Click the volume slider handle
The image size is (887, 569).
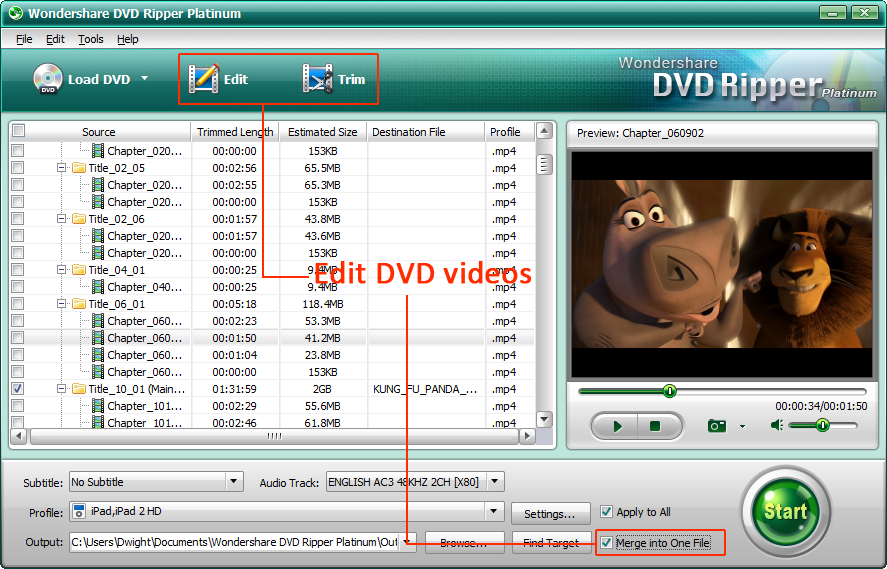[822, 425]
